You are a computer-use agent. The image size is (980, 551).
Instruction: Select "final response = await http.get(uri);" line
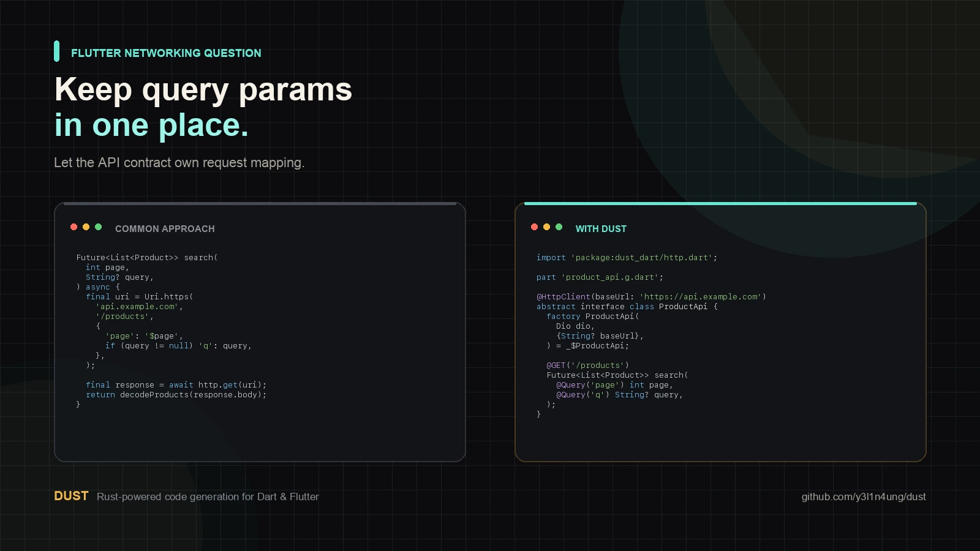pyautogui.click(x=176, y=385)
